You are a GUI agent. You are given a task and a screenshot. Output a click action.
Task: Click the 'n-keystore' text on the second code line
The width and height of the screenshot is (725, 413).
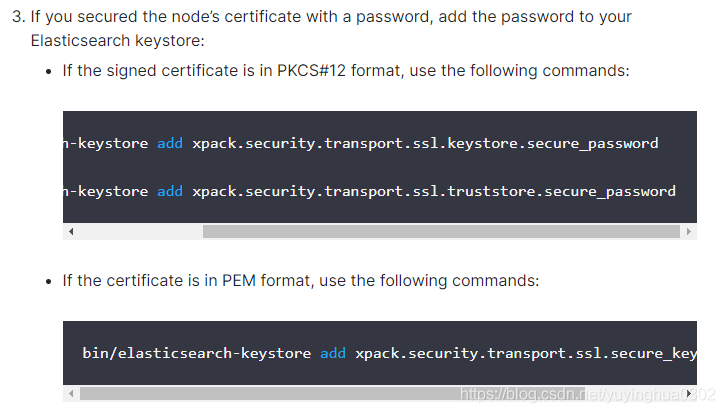click(x=106, y=191)
